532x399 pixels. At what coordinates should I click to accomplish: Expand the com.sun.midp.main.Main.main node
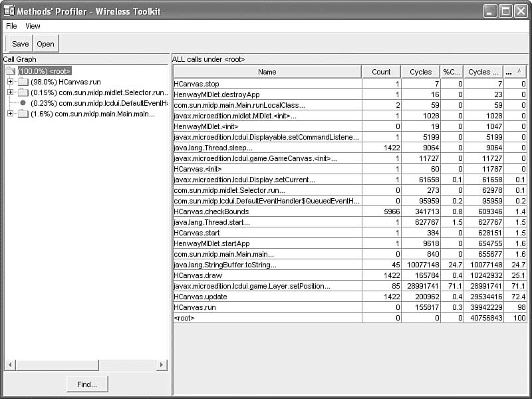point(10,114)
